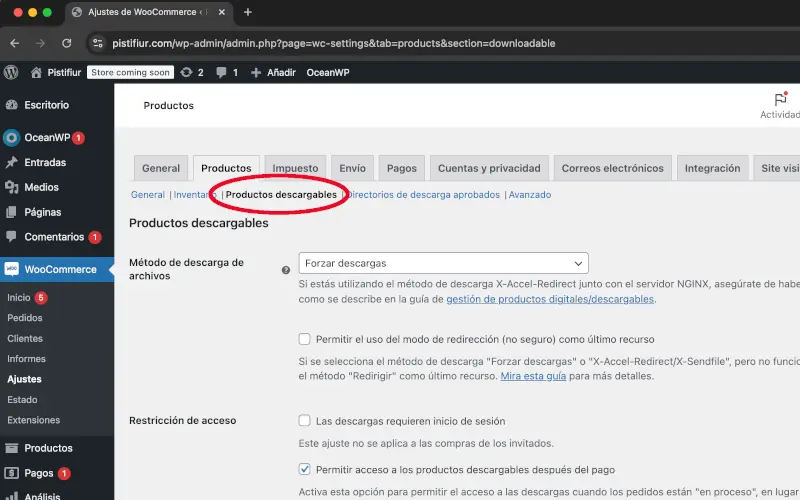The width and height of the screenshot is (800, 500).
Task: Reload the page with browser refresh
Action: point(66,43)
